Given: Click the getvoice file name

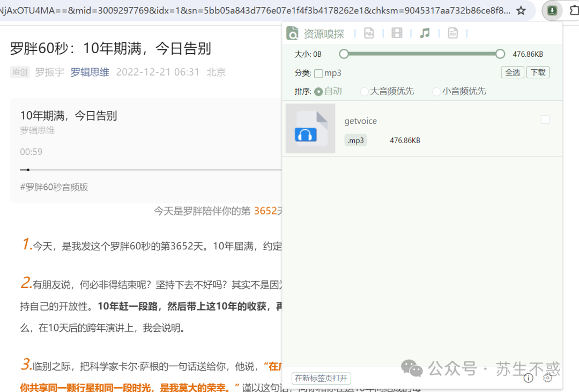Looking at the screenshot, I should (360, 121).
